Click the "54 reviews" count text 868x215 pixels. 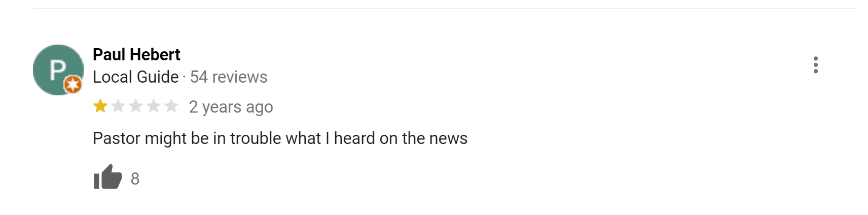pyautogui.click(x=229, y=77)
